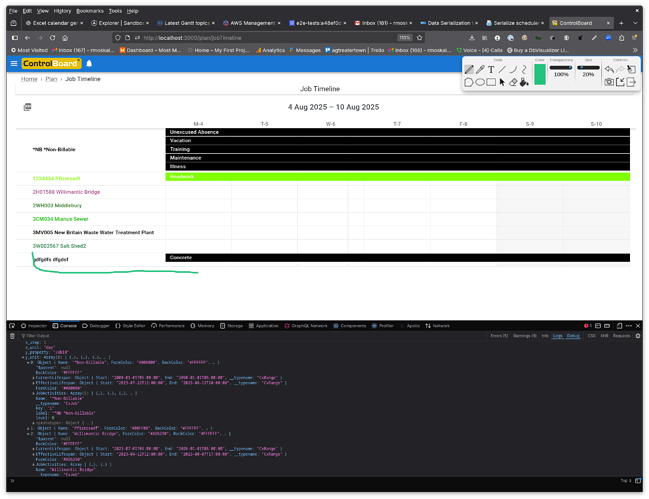Go to Home breadcrumb link
Screen dimensions: 649x499
(29, 79)
